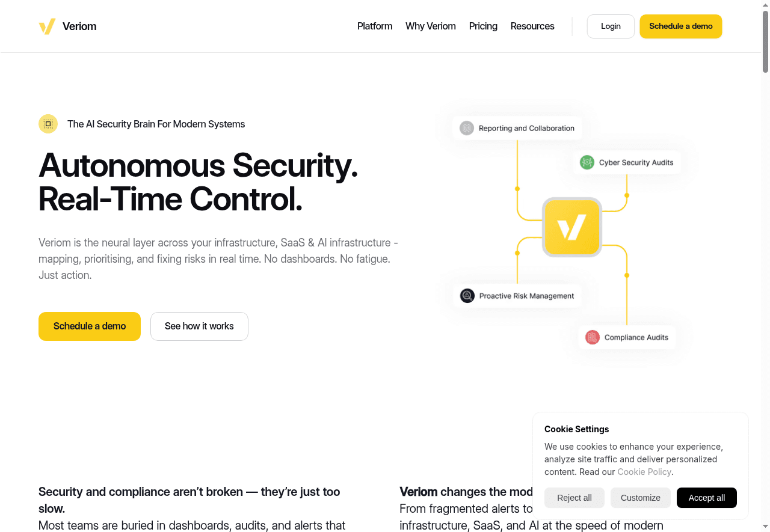Screen dimensions: 770x532
Task: Click the Veriom logo icon in header
Action: click(x=47, y=26)
